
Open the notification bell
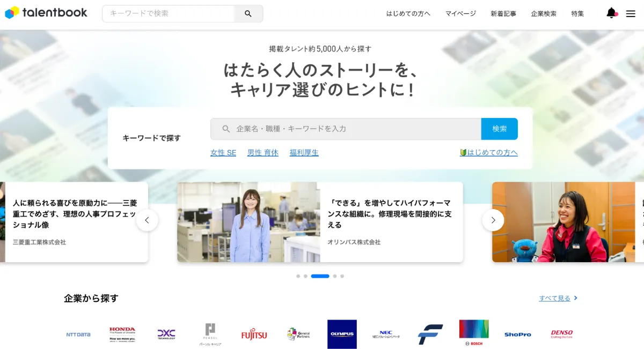pyautogui.click(x=611, y=13)
